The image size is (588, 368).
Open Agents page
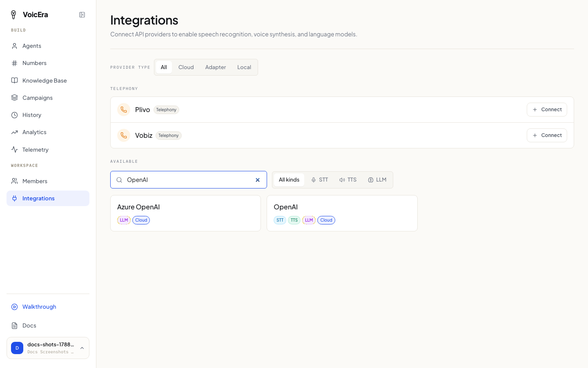pyautogui.click(x=48, y=46)
